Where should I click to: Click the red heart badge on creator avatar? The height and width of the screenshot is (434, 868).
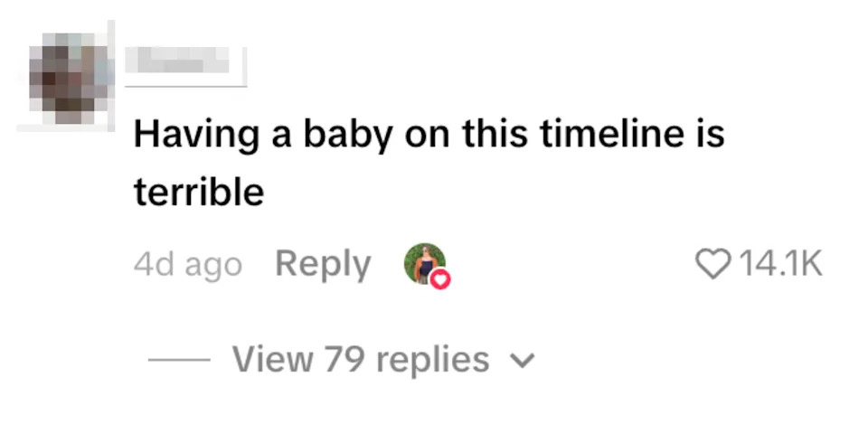pyautogui.click(x=440, y=279)
